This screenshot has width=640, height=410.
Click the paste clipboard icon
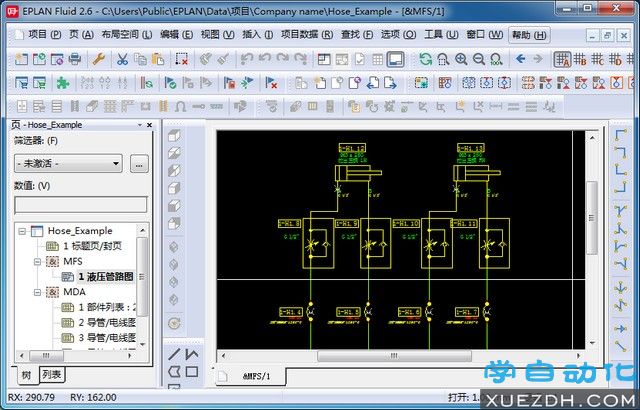[x=158, y=60]
